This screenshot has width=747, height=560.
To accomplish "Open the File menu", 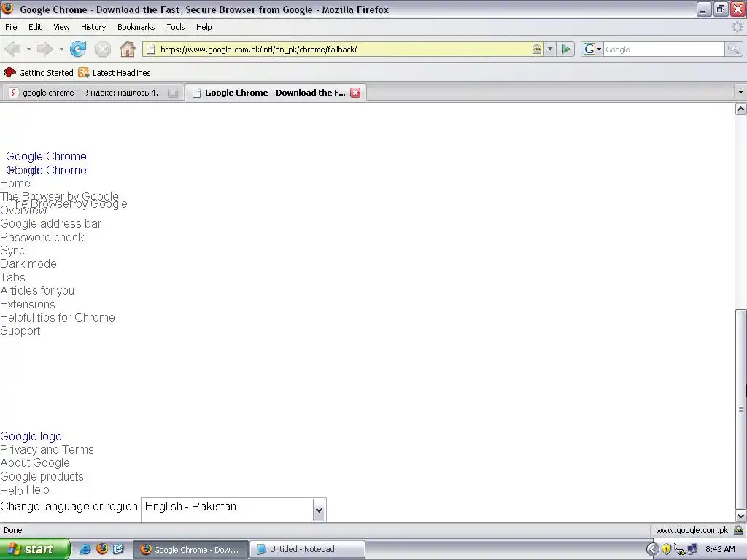I will click(x=11, y=27).
